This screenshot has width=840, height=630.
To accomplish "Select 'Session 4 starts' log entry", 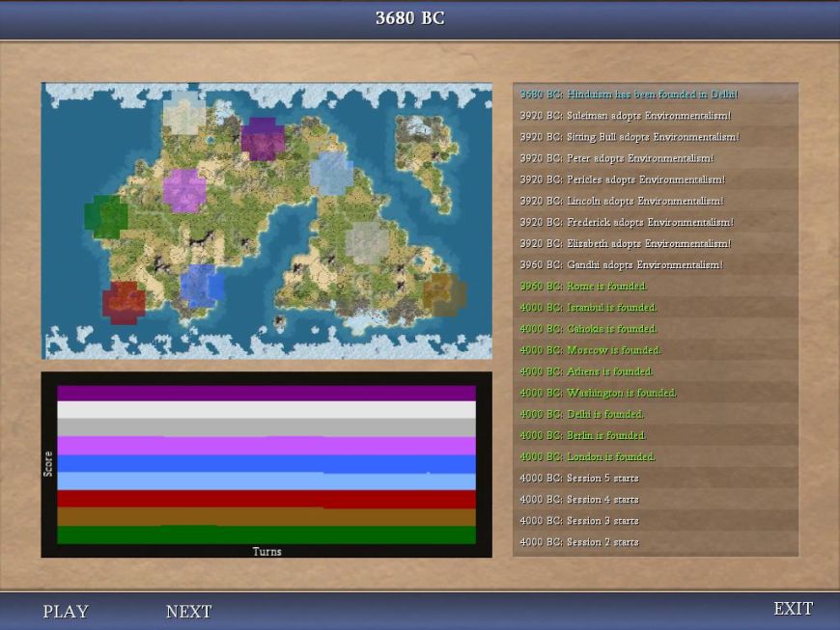I will click(656, 500).
